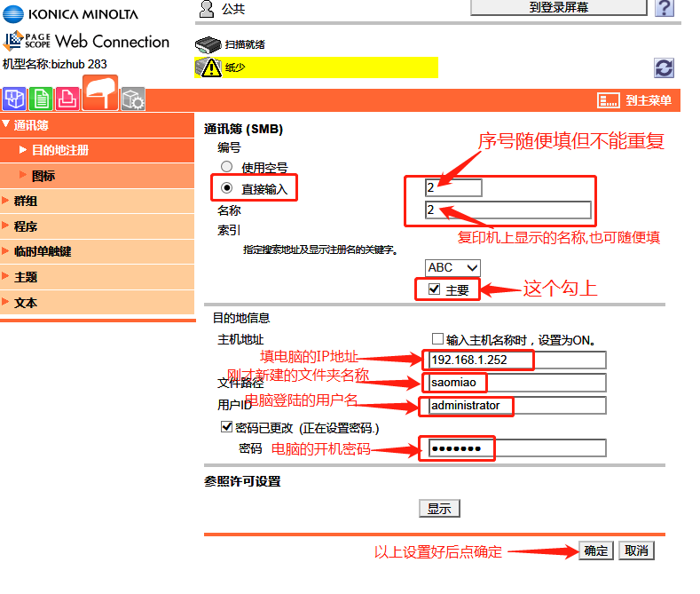Expand the 程序 menu section
The width and height of the screenshot is (700, 594).
pyautogui.click(x=26, y=226)
